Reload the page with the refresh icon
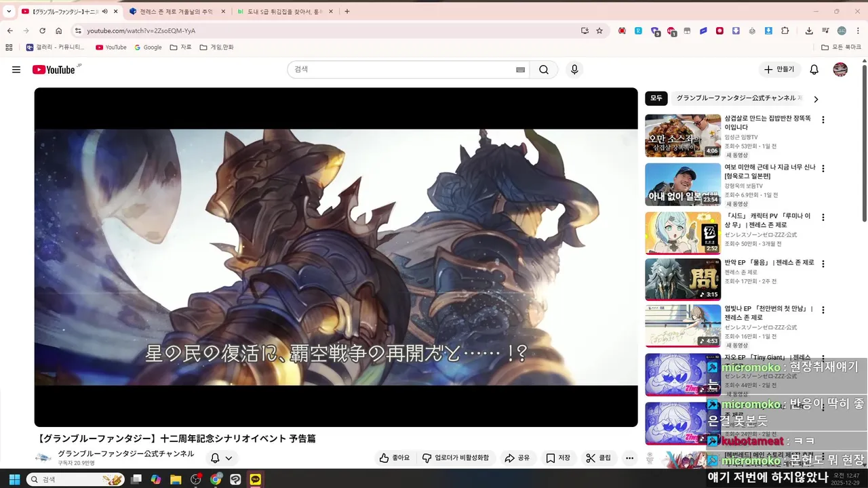Viewport: 868px width, 488px height. [x=42, y=30]
